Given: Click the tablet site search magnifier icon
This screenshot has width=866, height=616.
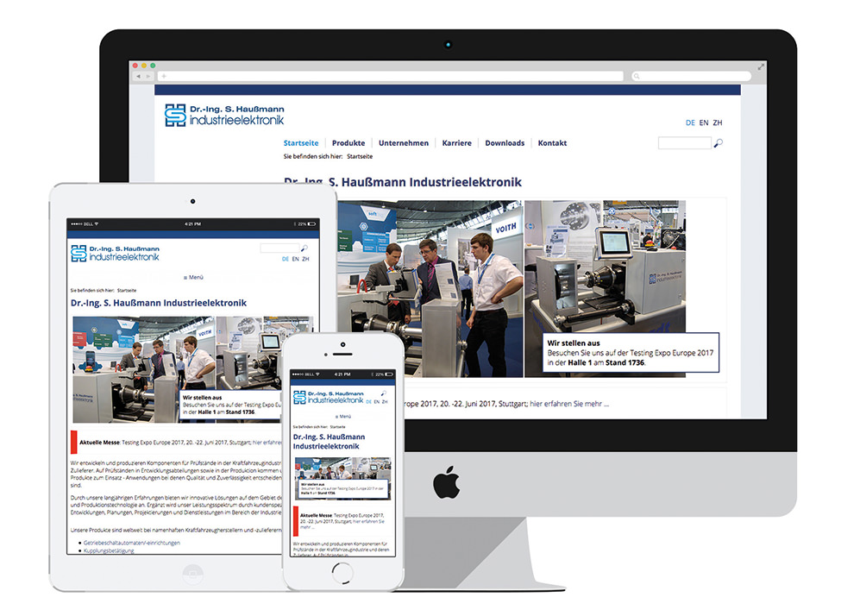Looking at the screenshot, I should click(x=304, y=248).
